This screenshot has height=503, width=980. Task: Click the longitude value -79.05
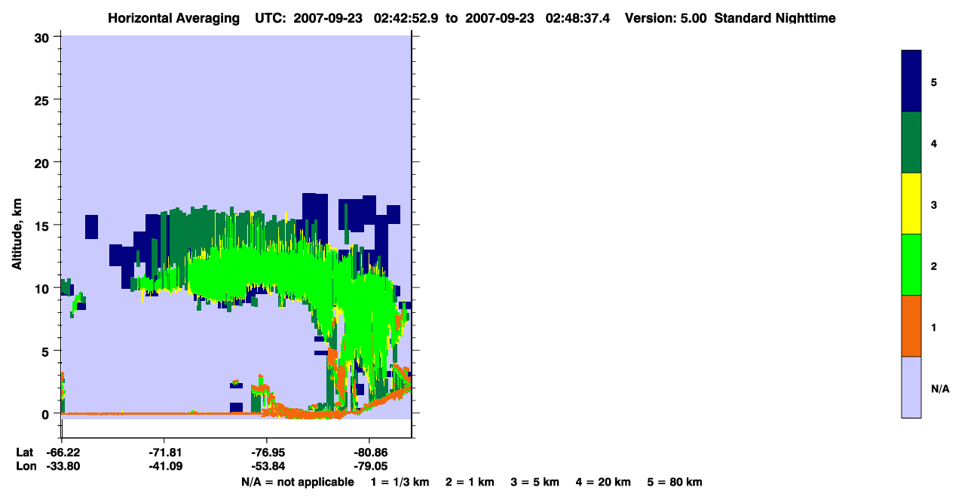click(x=369, y=467)
